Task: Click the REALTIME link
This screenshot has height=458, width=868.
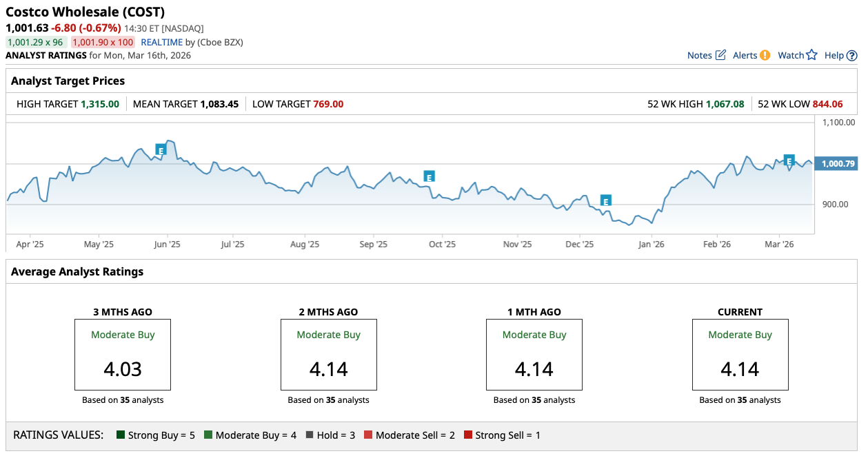Action: pos(161,42)
